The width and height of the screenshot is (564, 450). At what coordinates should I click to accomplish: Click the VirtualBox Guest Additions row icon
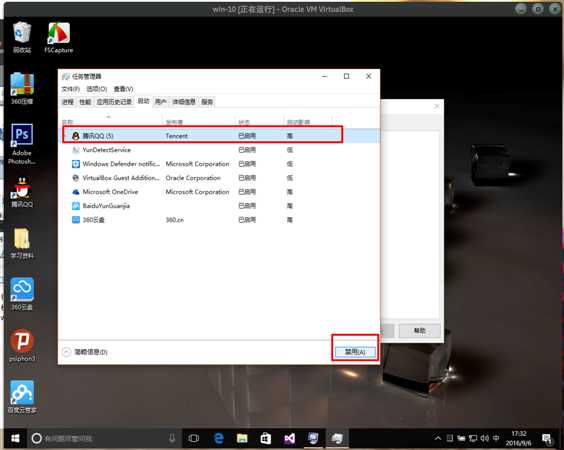click(x=76, y=178)
